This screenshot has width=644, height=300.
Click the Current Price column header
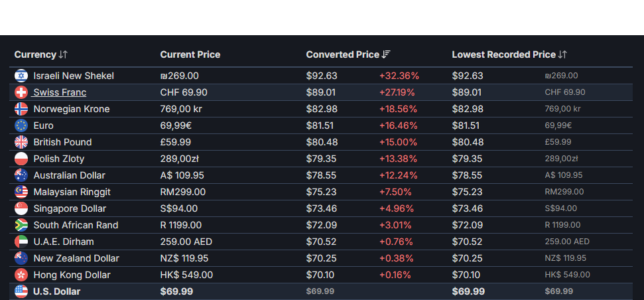tap(190, 54)
